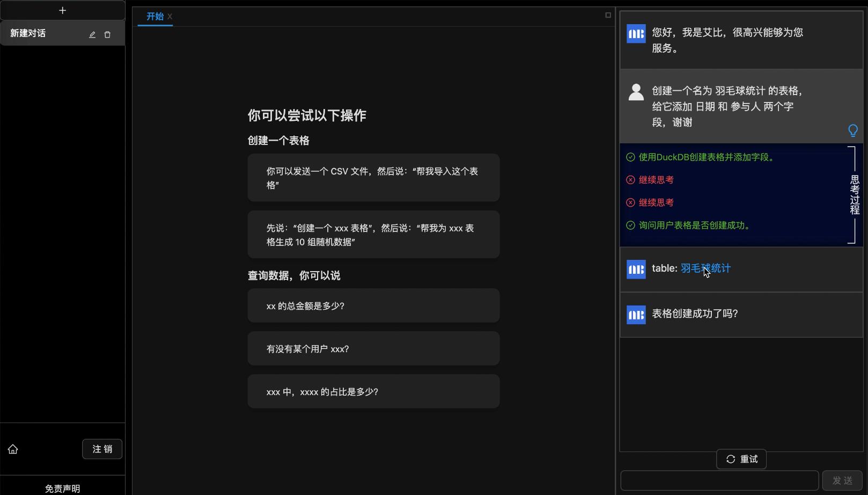Image resolution: width=868 pixels, height=495 pixels.
Task: Delete 新建对话 with the trash icon
Action: pyautogui.click(x=107, y=34)
